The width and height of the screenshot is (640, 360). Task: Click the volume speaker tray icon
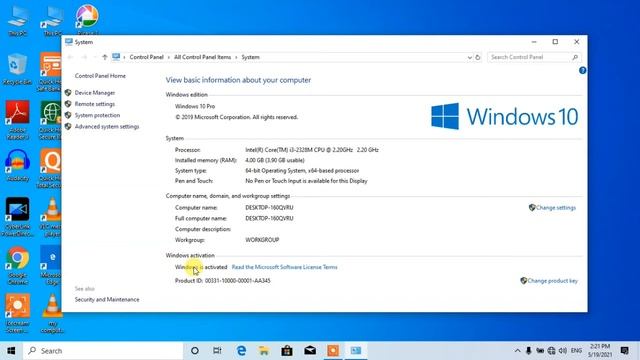[563, 351]
